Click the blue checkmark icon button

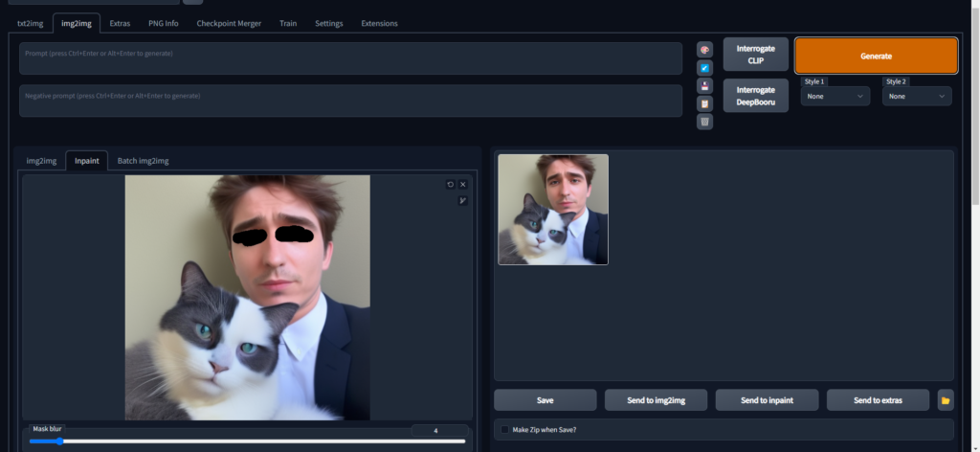[704, 68]
